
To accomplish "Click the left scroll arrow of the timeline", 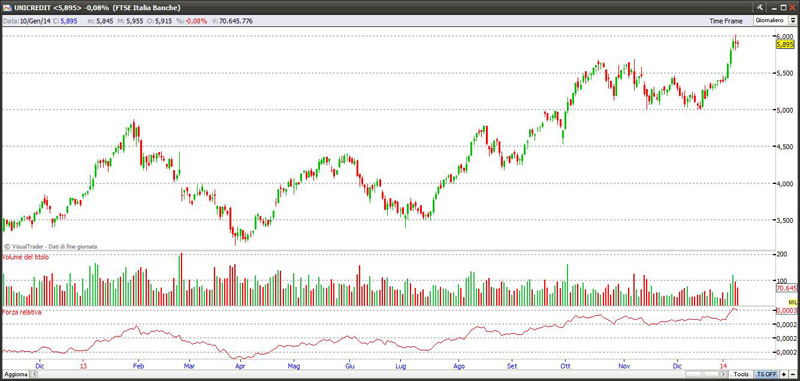I will (35, 374).
